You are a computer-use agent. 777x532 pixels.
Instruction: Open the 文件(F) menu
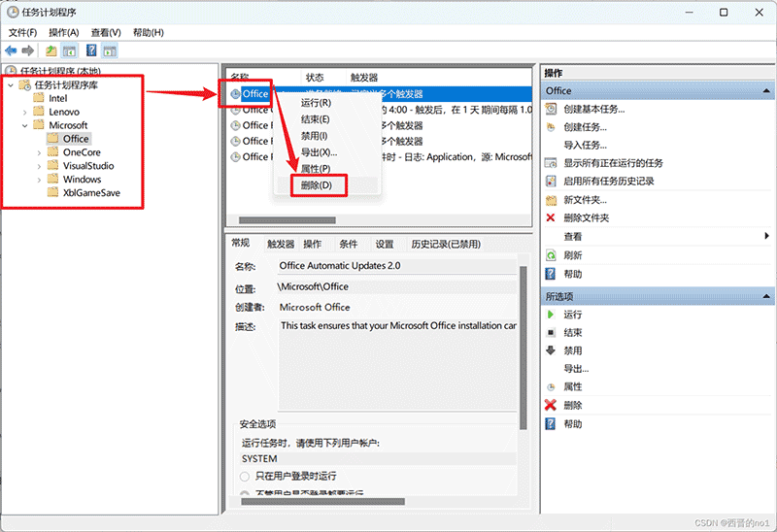pyautogui.click(x=22, y=33)
